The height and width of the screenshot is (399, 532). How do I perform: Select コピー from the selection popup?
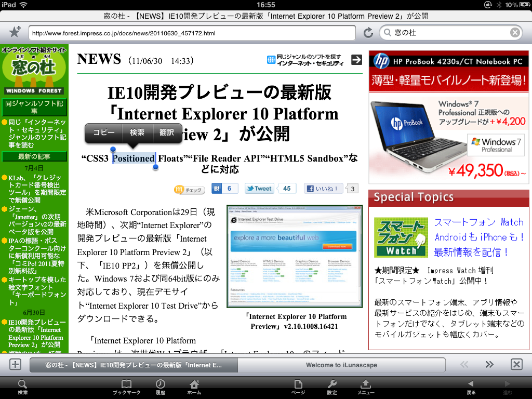[102, 133]
